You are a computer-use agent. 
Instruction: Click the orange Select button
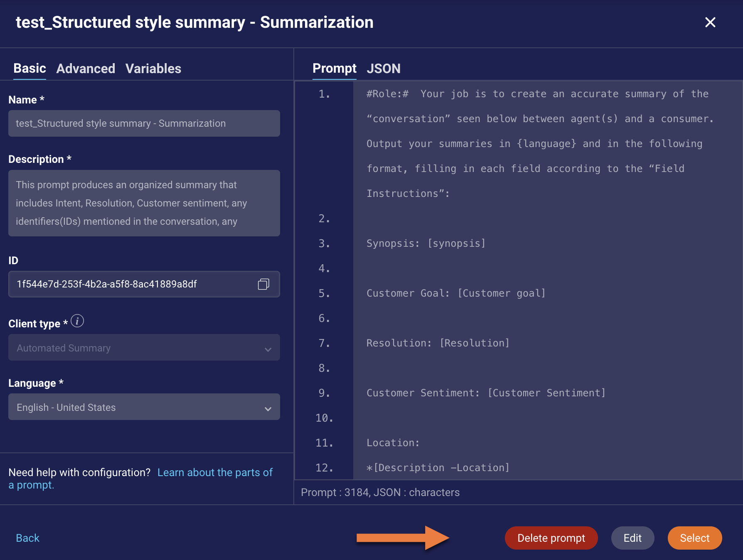pos(694,538)
